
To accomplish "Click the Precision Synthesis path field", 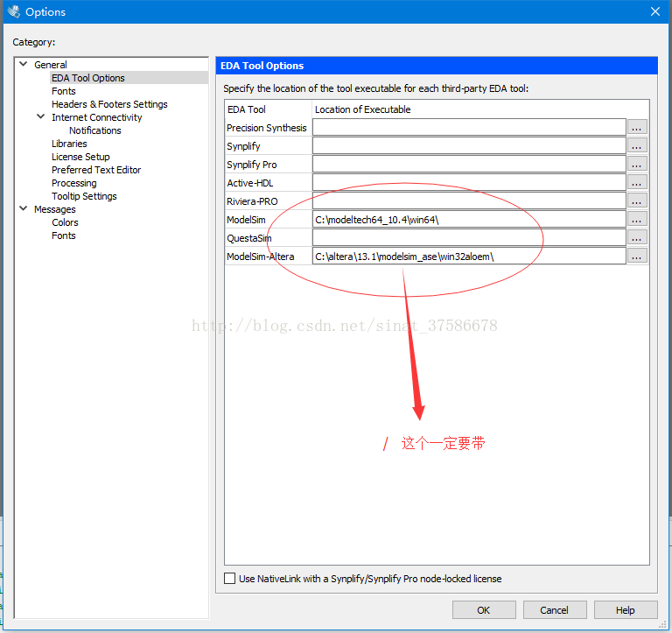I will [x=469, y=127].
